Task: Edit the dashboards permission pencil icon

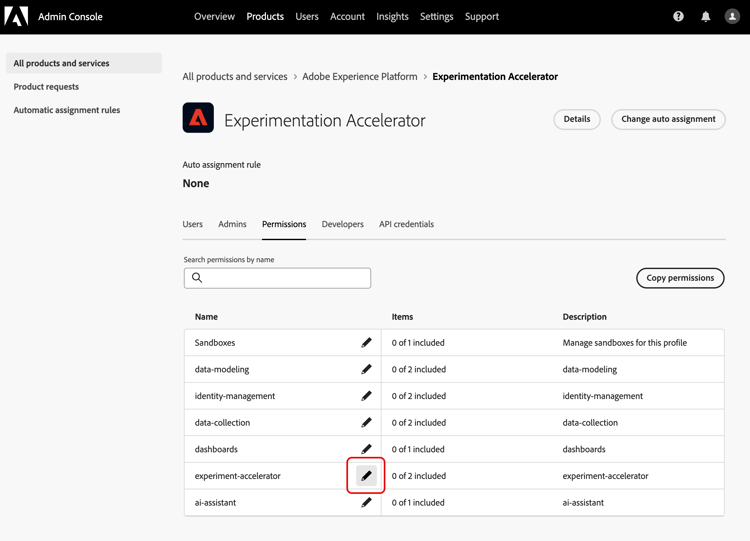Action: pyautogui.click(x=366, y=449)
